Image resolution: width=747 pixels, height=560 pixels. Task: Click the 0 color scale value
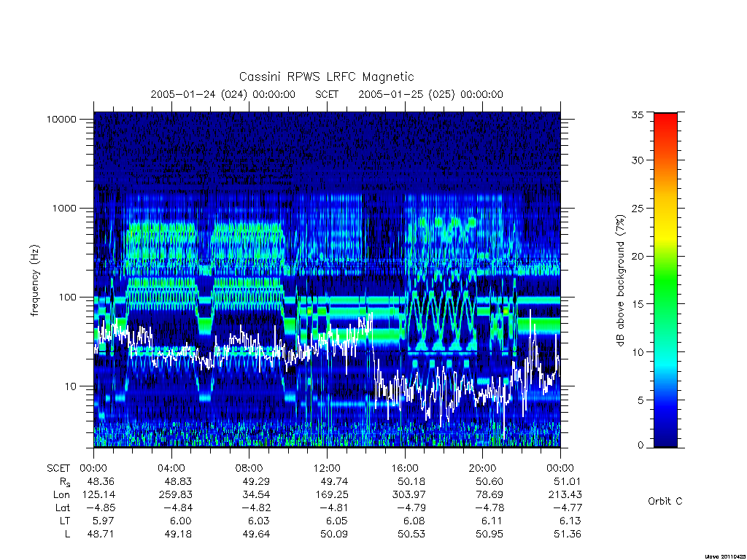pos(640,446)
